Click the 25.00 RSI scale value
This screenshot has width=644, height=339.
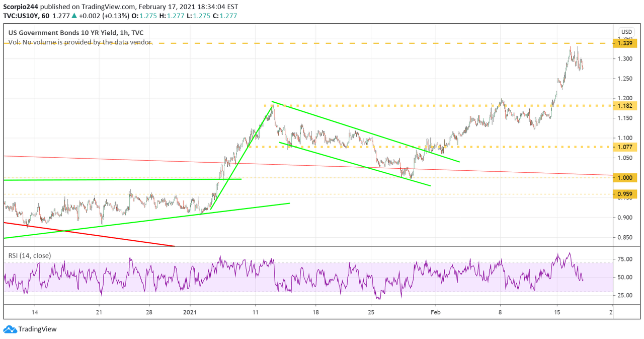click(626, 295)
